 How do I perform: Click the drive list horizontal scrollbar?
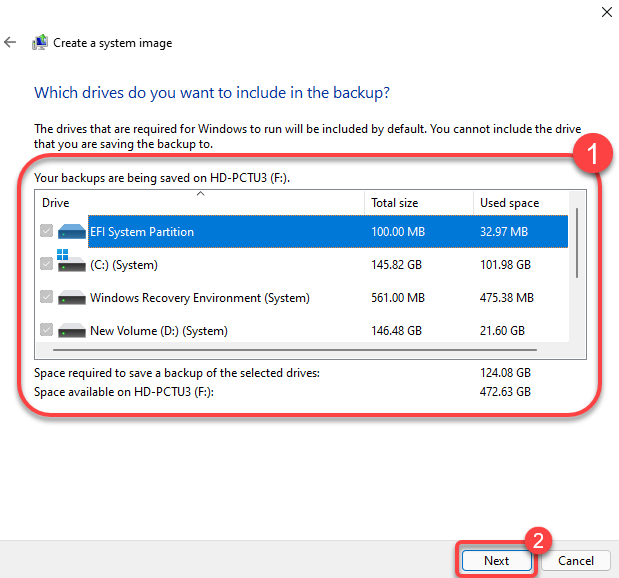(295, 350)
